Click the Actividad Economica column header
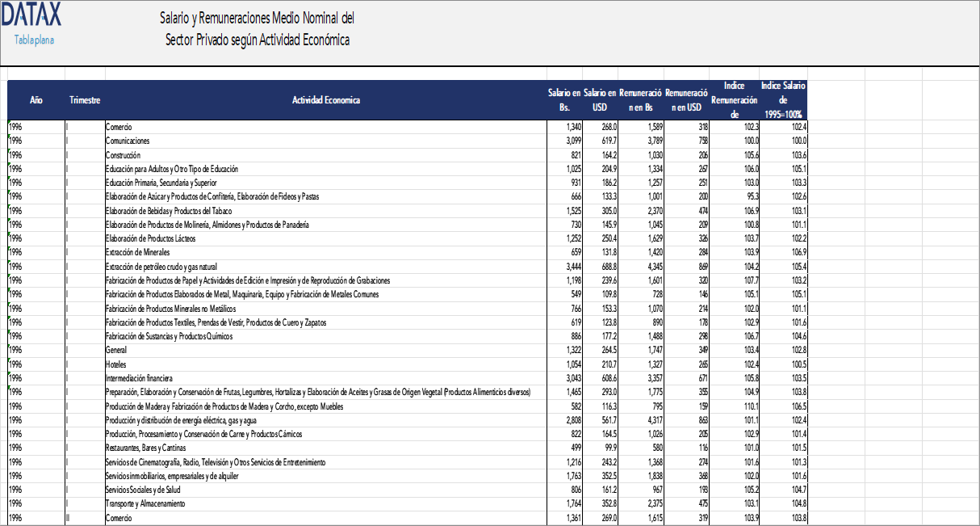This screenshot has height=526, width=980. coord(325,99)
